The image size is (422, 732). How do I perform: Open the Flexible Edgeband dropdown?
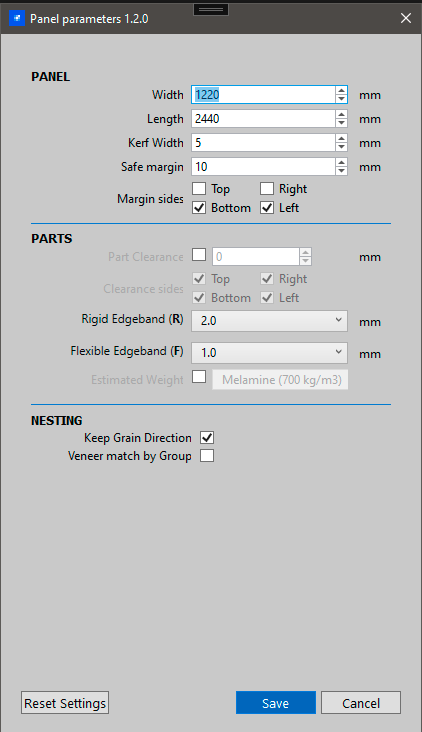point(269,353)
